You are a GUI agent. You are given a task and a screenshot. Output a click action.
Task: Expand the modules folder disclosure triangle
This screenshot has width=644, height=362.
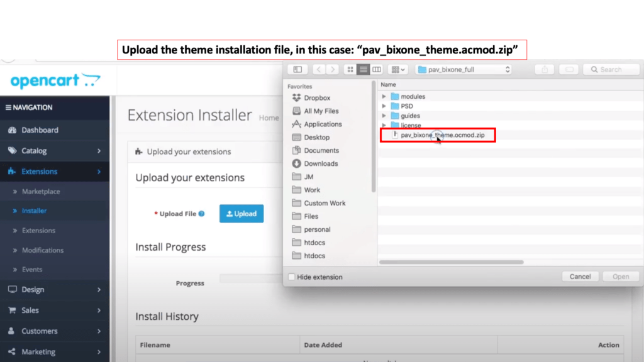[384, 97]
